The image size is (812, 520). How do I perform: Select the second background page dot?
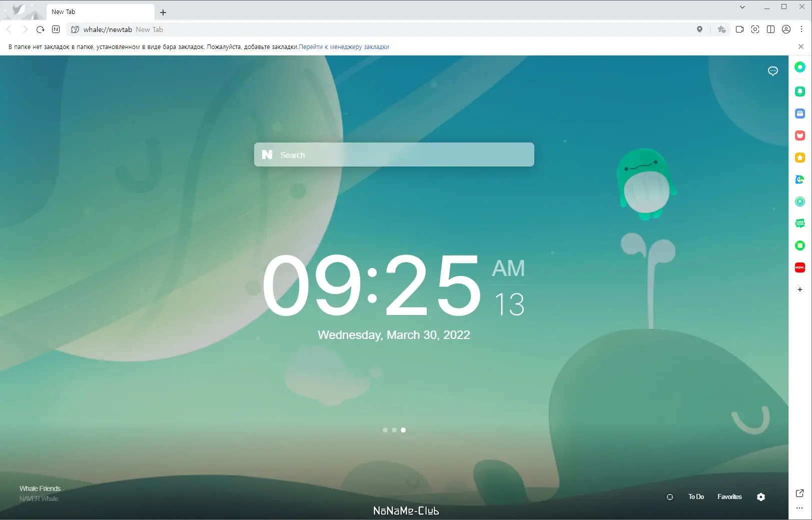(394, 430)
